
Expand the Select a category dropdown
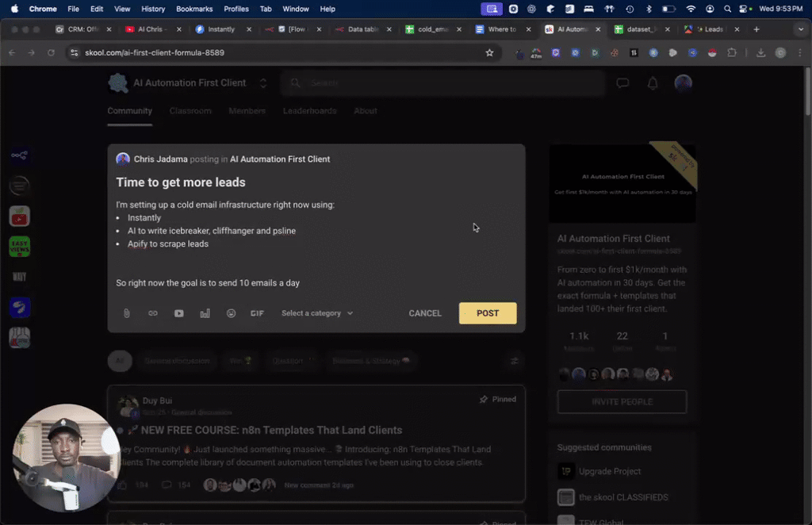(316, 313)
